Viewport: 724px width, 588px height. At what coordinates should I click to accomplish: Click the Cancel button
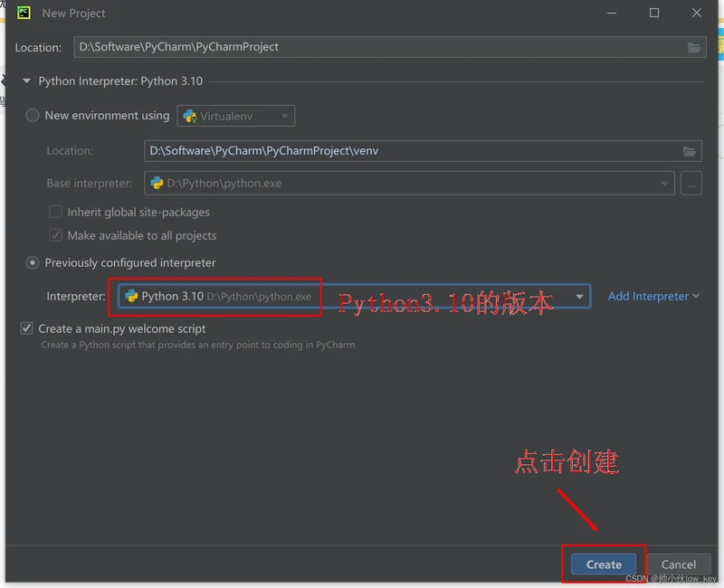(678, 564)
